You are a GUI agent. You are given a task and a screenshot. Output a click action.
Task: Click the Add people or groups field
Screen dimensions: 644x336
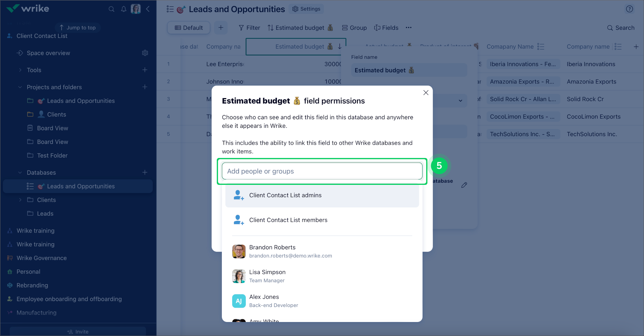coord(322,171)
